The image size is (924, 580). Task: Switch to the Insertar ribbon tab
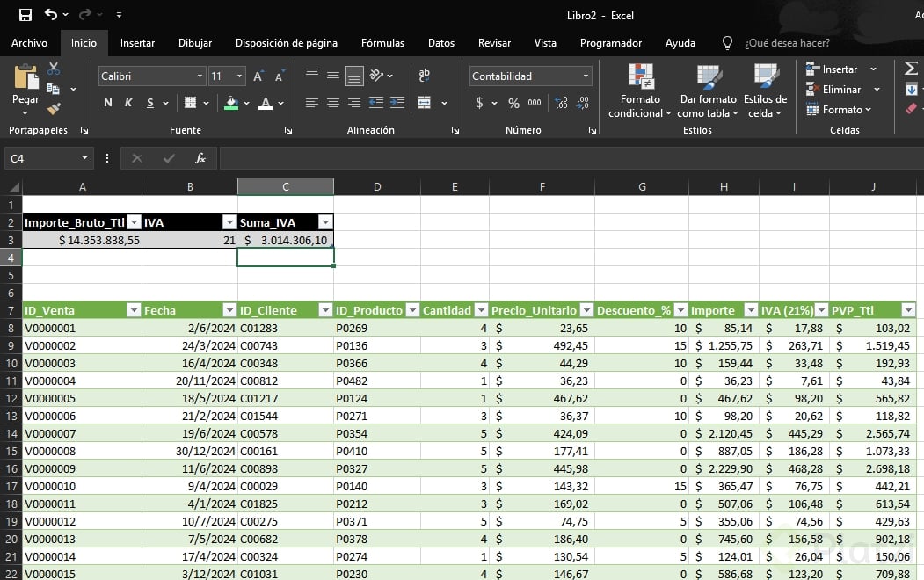point(137,43)
